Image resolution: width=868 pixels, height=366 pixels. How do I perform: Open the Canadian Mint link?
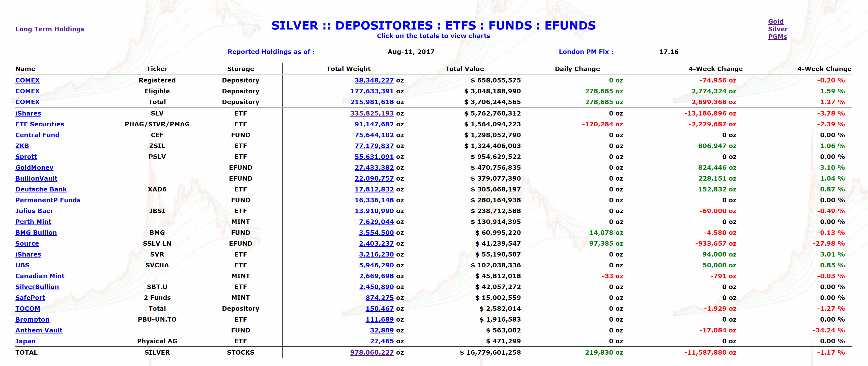click(x=40, y=276)
